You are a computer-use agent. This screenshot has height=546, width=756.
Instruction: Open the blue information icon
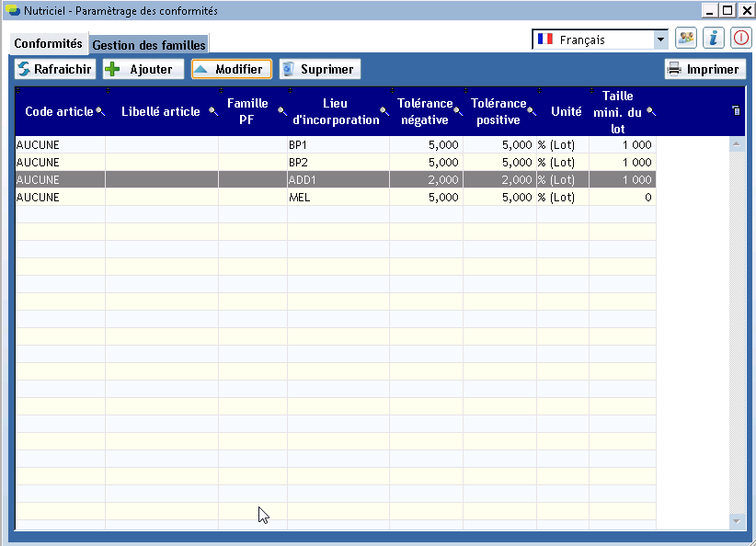(x=714, y=39)
